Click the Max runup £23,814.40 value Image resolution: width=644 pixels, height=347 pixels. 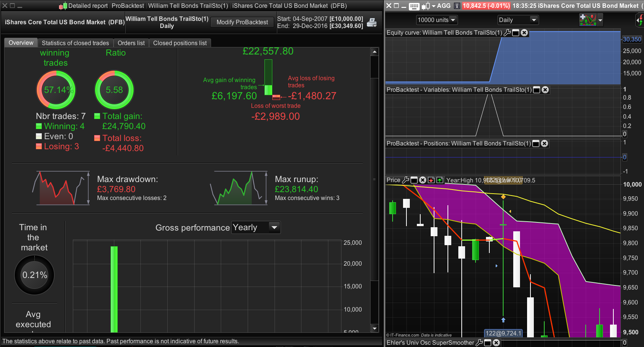click(297, 190)
